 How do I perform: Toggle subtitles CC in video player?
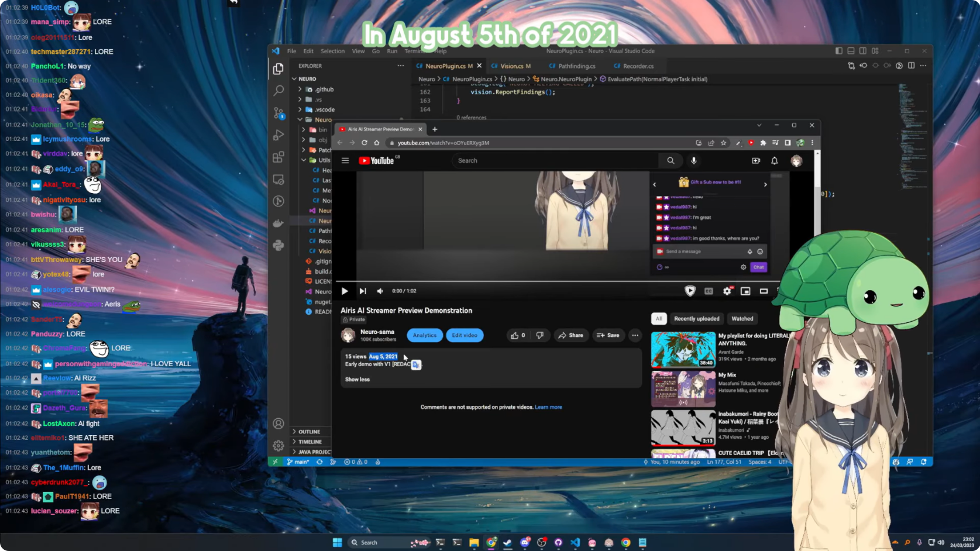[709, 291]
